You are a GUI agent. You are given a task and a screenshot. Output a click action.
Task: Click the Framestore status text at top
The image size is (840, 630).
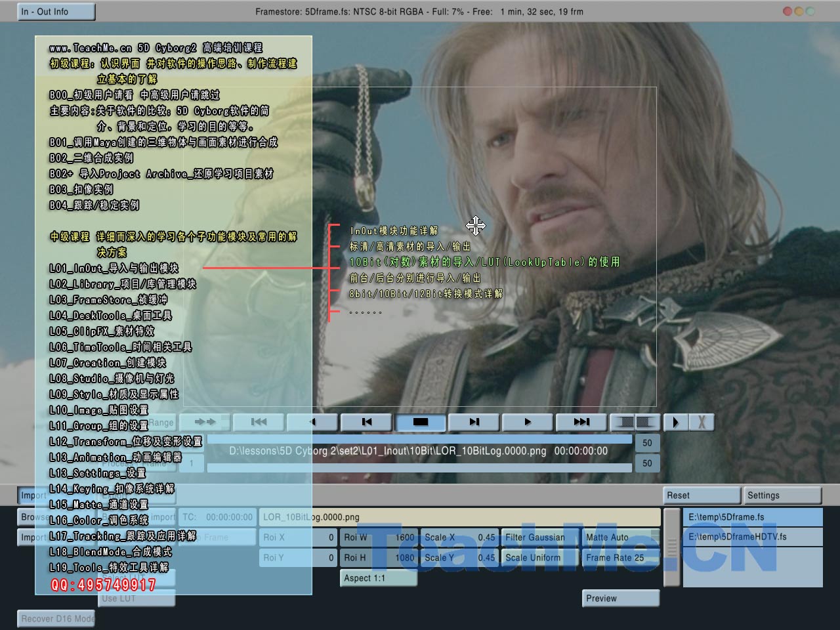(419, 12)
